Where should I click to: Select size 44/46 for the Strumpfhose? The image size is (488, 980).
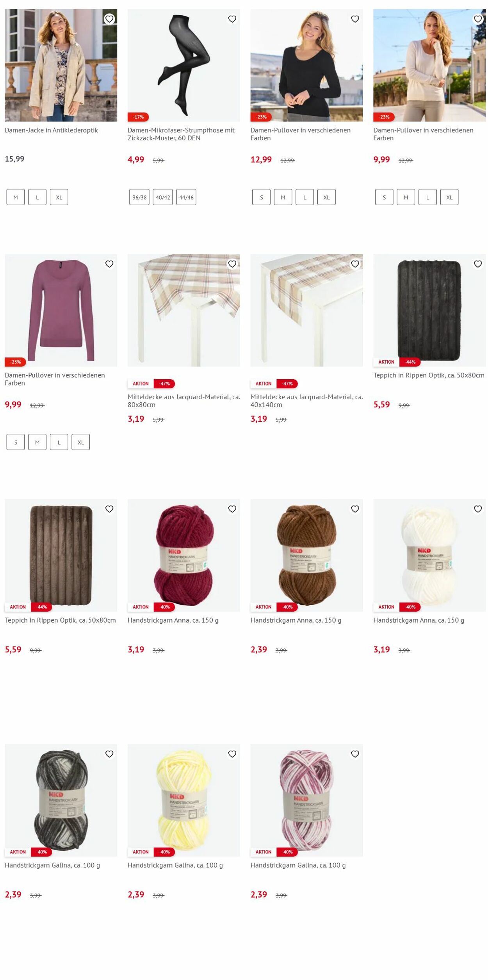pyautogui.click(x=186, y=197)
